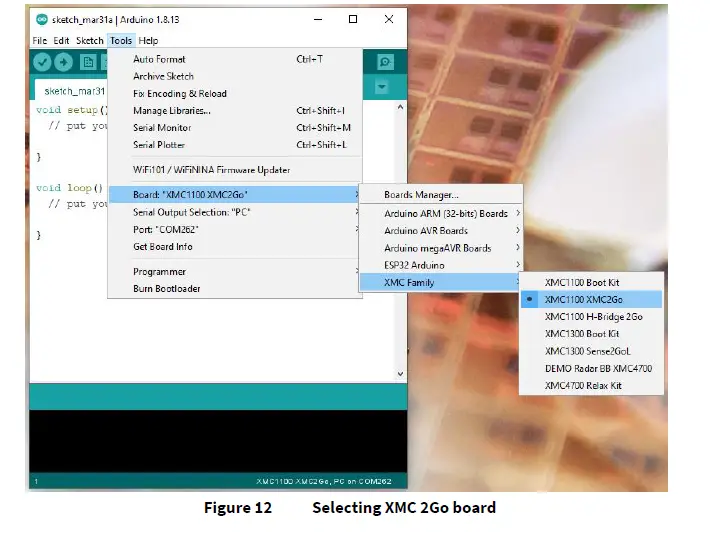The height and width of the screenshot is (537, 710).
Task: Click the black console output area
Action: pos(218,441)
